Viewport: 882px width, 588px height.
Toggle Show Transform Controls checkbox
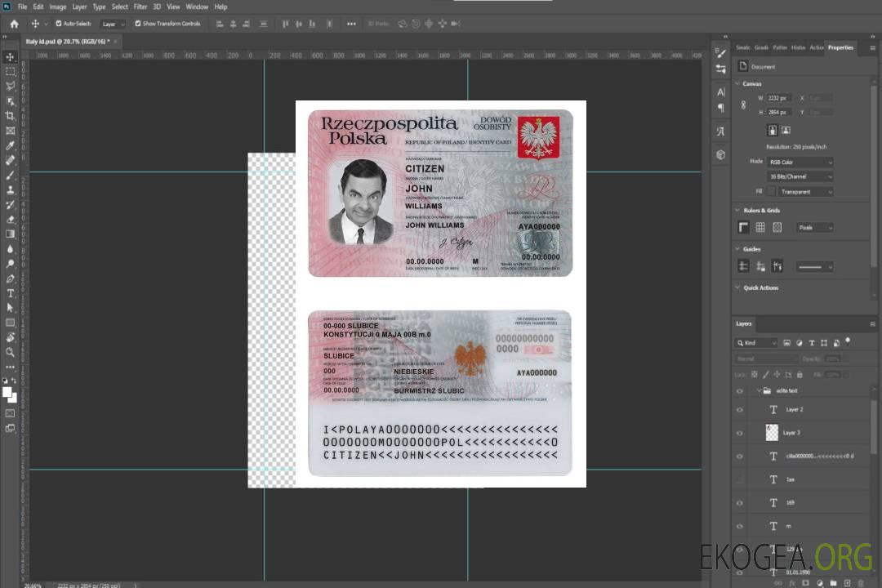[x=138, y=24]
